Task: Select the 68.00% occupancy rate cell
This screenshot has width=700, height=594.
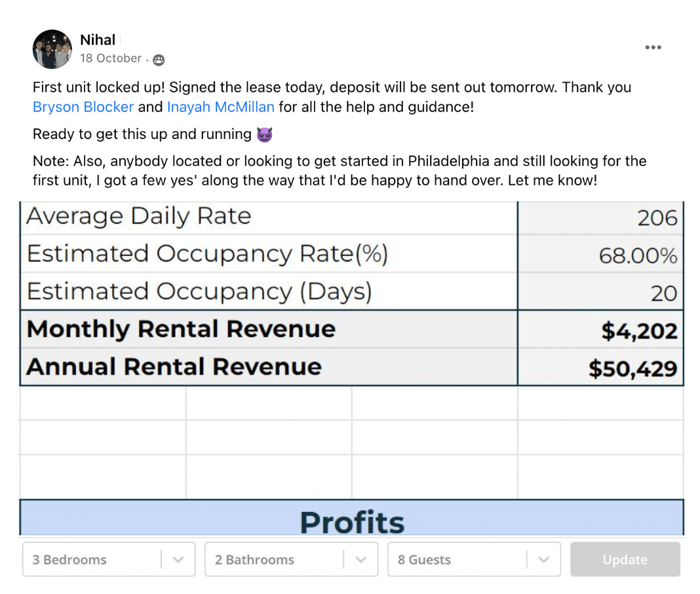Action: [x=637, y=255]
